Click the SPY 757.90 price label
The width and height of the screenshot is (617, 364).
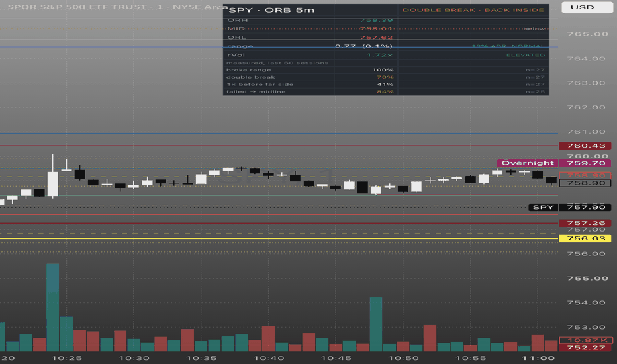[x=570, y=207]
